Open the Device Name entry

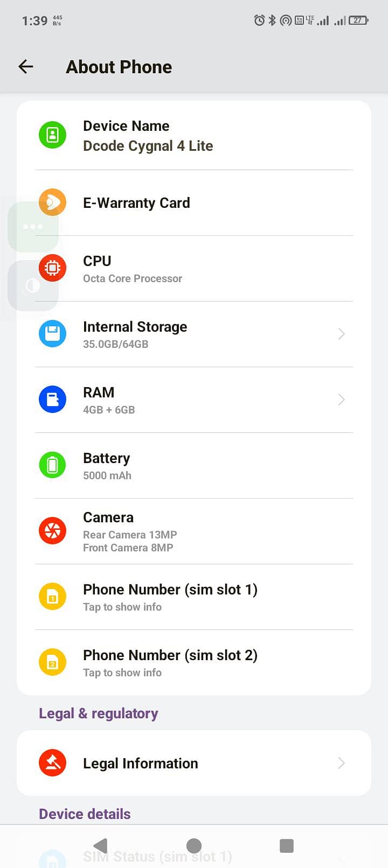tap(148, 136)
